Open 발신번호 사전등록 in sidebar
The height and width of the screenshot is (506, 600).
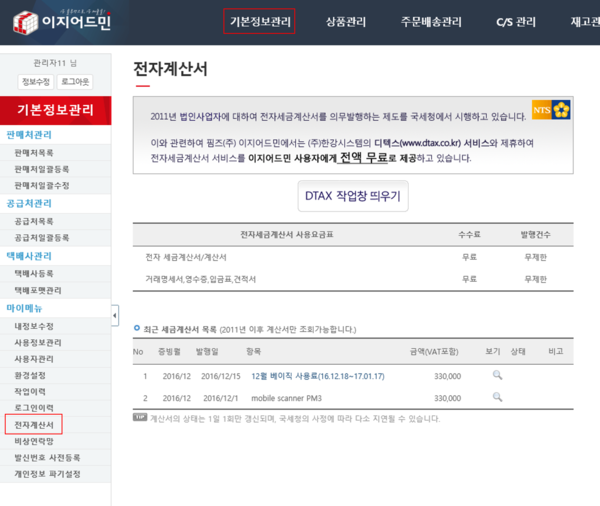(47, 457)
